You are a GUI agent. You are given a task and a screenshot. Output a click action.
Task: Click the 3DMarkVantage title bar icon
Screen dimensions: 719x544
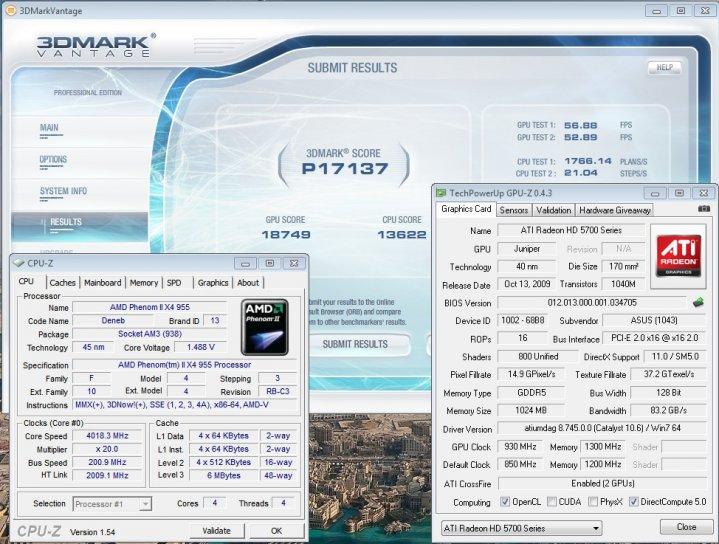(10, 10)
